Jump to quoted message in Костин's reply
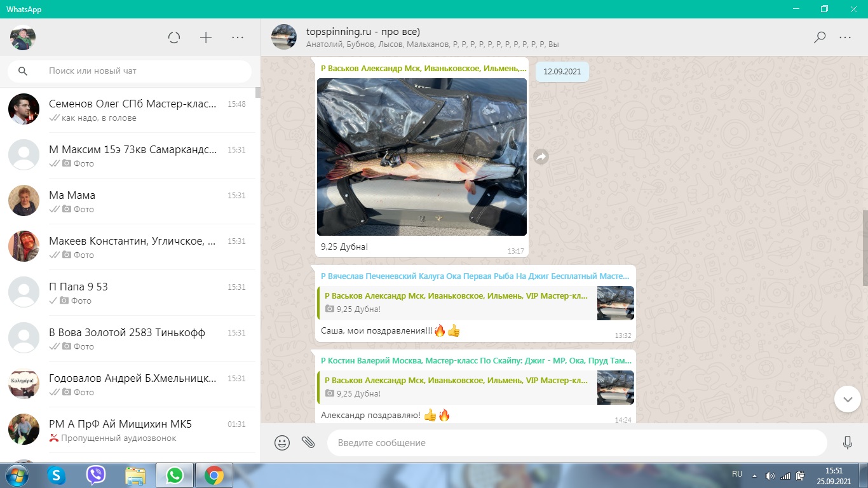Screen dimensions: 868x488 475,388
